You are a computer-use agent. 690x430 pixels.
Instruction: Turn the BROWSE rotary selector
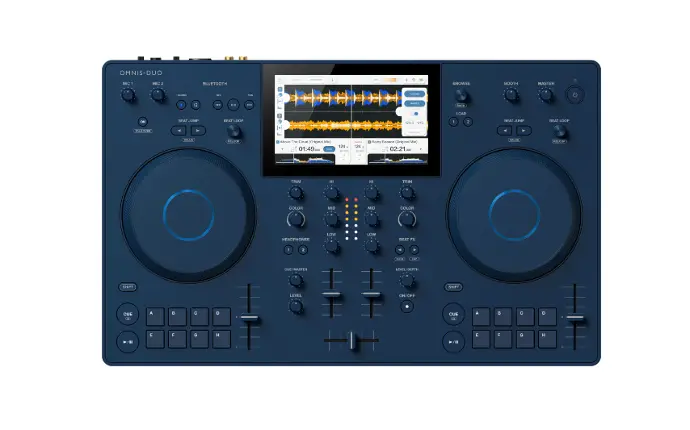click(x=461, y=95)
